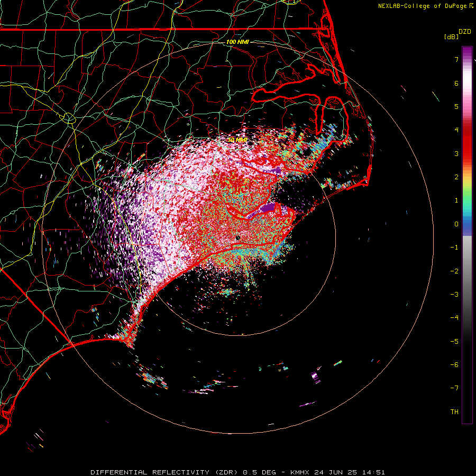Click the -1 value on the color scale

(454, 248)
